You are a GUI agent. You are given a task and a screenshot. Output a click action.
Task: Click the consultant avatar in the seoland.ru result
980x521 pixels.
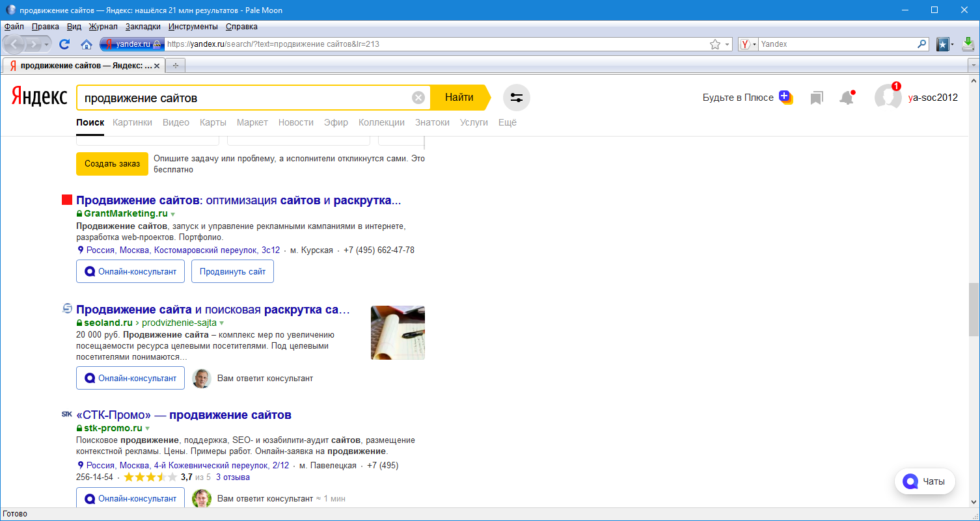202,379
